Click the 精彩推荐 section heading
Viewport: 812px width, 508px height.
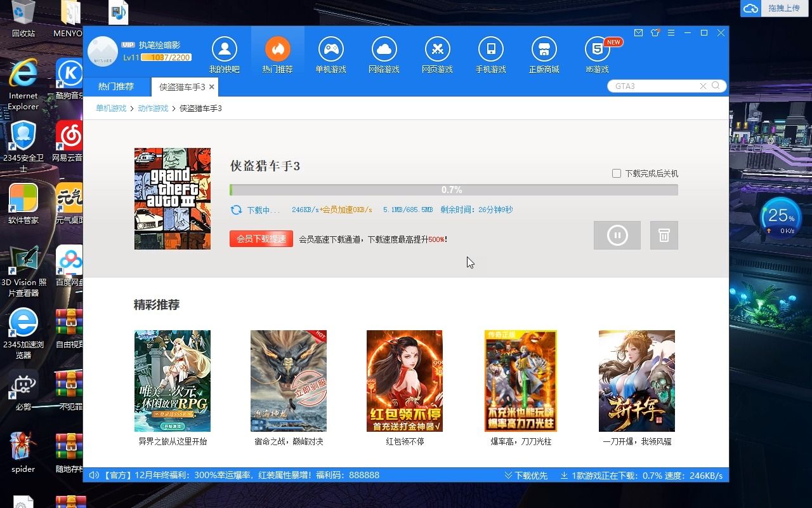click(x=157, y=305)
